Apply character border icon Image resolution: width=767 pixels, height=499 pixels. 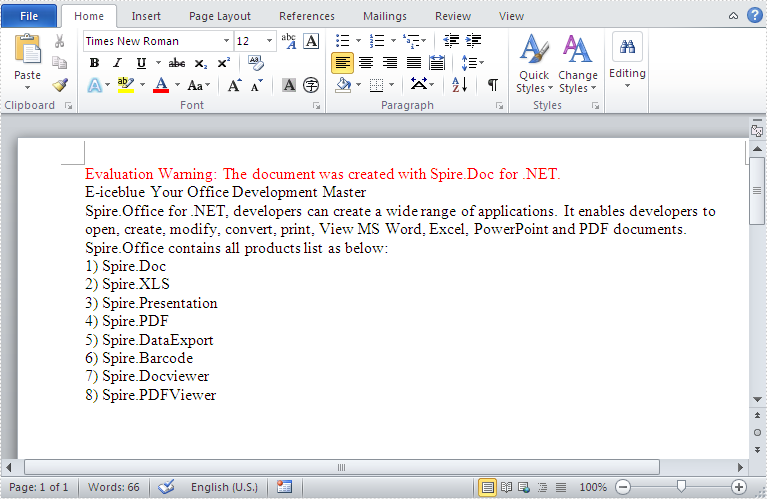click(311, 41)
